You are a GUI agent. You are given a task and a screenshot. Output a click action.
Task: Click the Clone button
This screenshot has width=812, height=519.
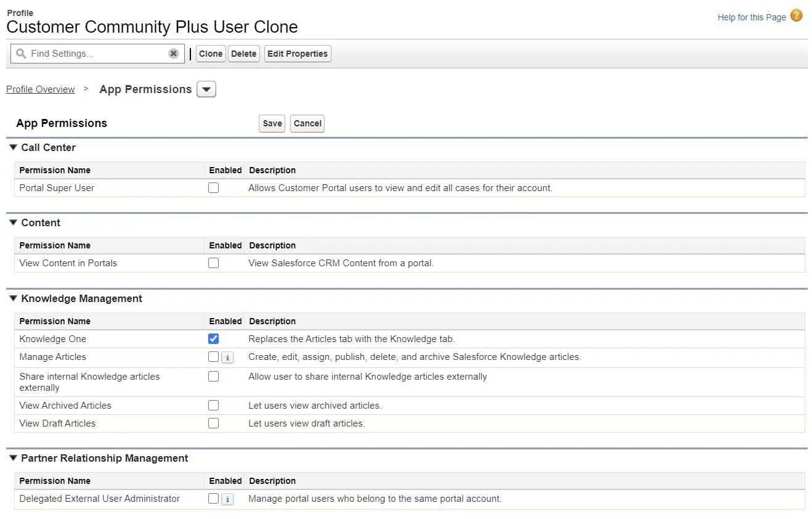click(211, 54)
